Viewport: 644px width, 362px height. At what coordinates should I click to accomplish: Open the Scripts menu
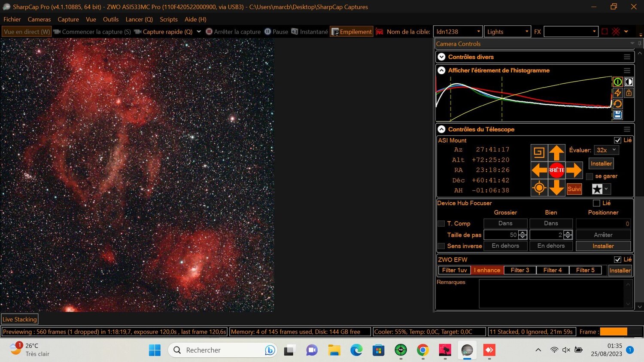tap(169, 19)
